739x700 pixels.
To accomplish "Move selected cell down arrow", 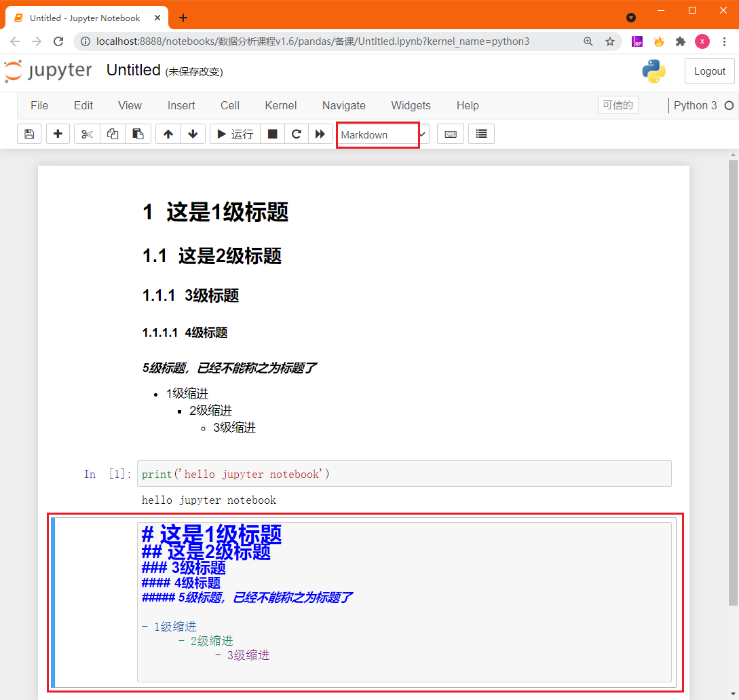I will 193,134.
